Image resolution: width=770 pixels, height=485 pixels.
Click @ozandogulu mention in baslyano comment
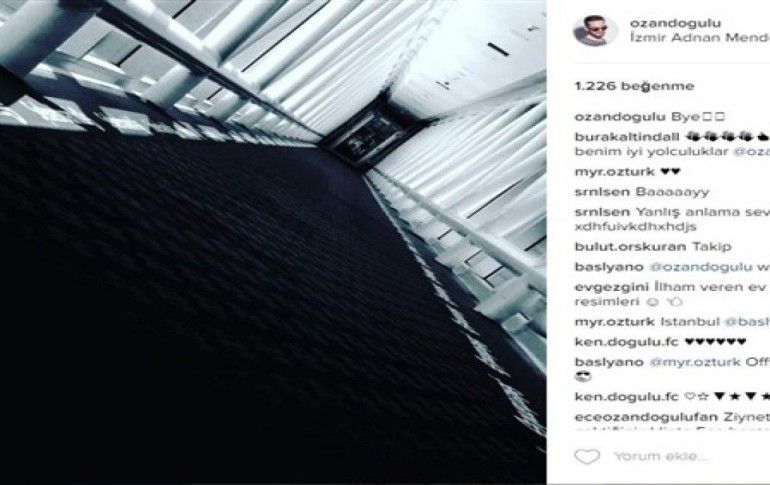click(x=701, y=267)
